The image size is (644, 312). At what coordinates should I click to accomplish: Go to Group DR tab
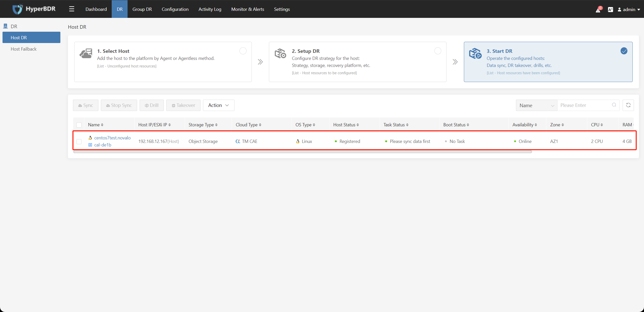point(142,9)
